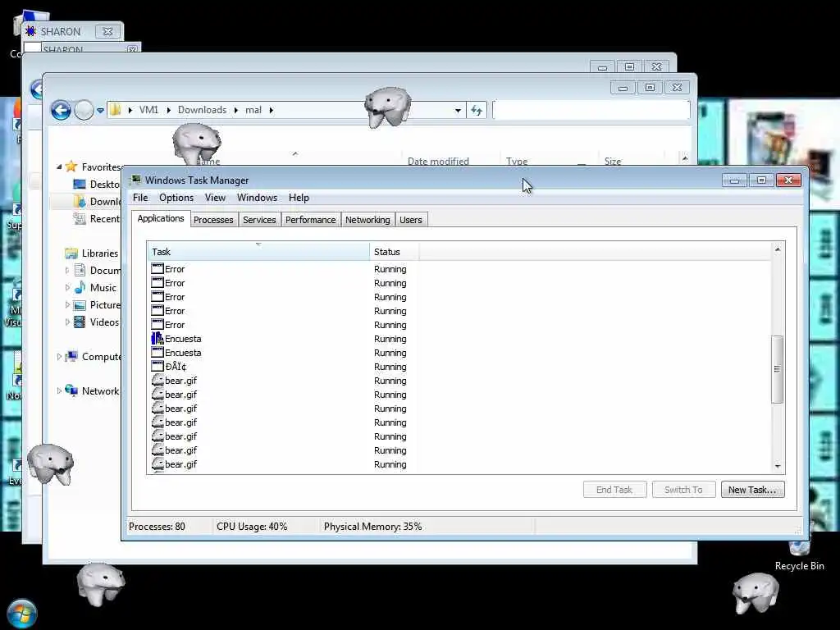Expand the Music library node

click(67, 288)
